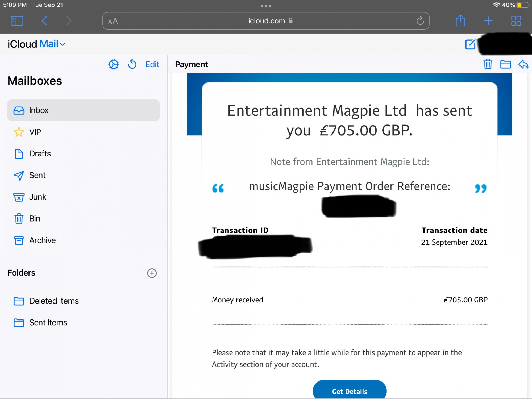
Task: Click the Get Details button
Action: tap(350, 391)
